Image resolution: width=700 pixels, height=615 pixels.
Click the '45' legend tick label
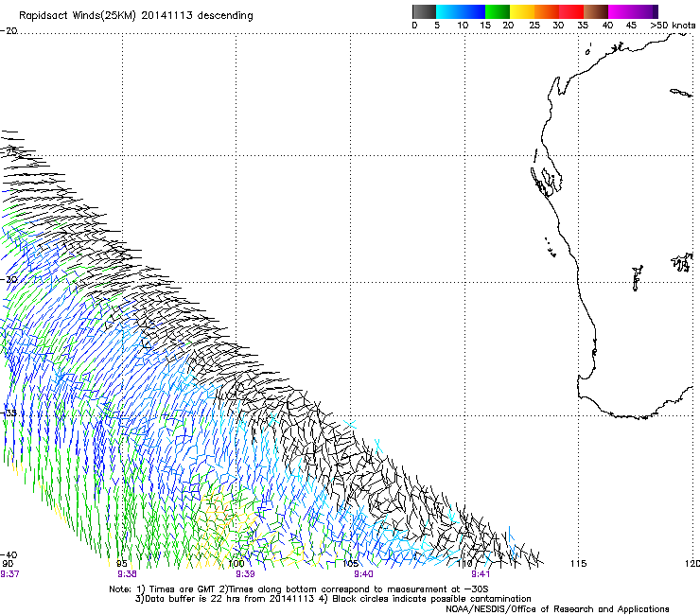coord(631,26)
